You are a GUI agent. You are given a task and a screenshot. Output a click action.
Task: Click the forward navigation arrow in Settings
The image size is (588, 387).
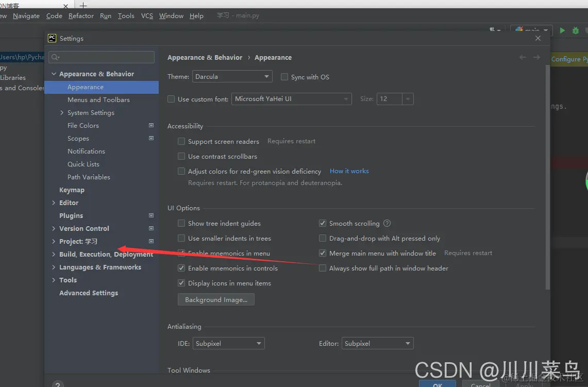(x=536, y=57)
